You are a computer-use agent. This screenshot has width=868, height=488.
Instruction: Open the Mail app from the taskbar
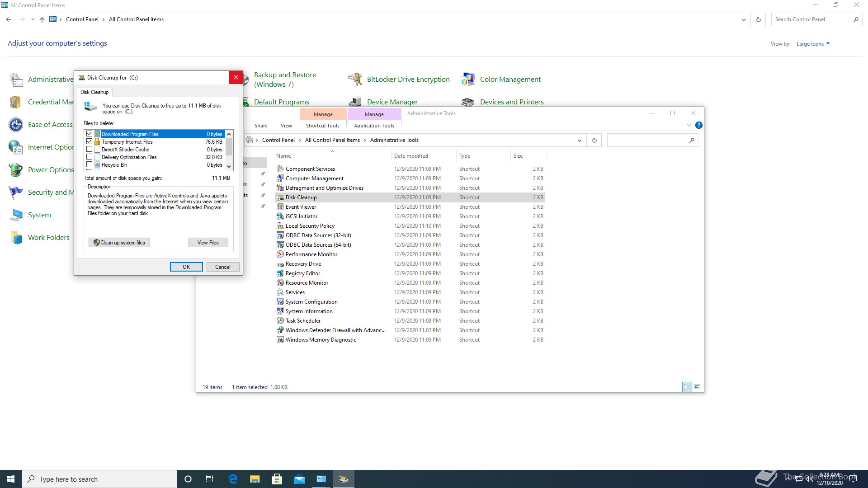[299, 479]
